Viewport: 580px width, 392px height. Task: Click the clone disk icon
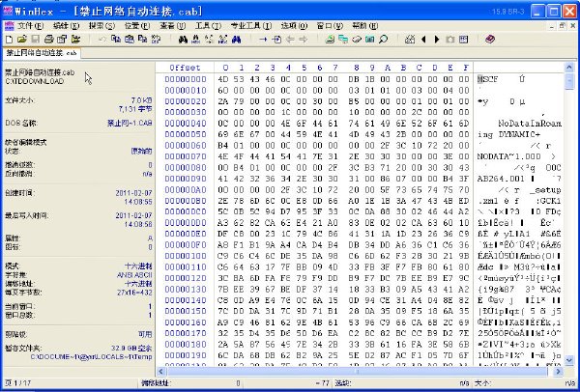click(343, 40)
